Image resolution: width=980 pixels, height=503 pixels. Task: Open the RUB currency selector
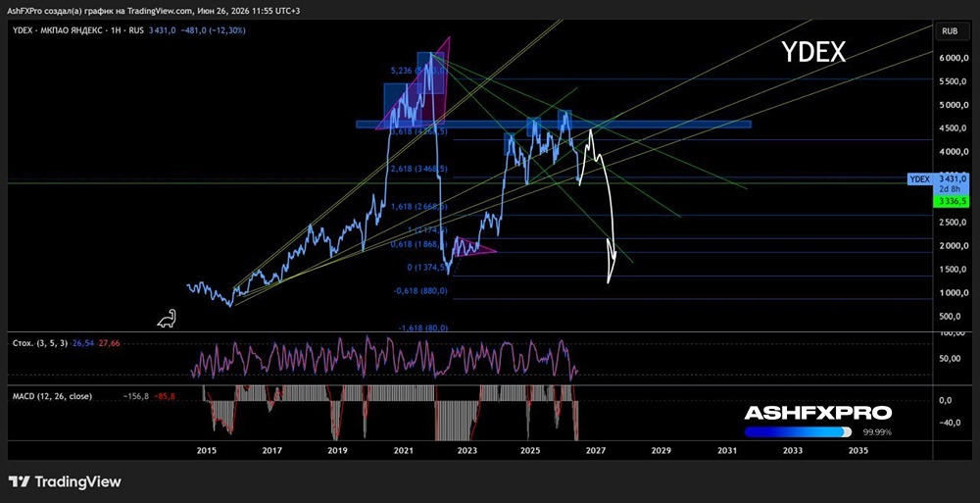point(948,30)
